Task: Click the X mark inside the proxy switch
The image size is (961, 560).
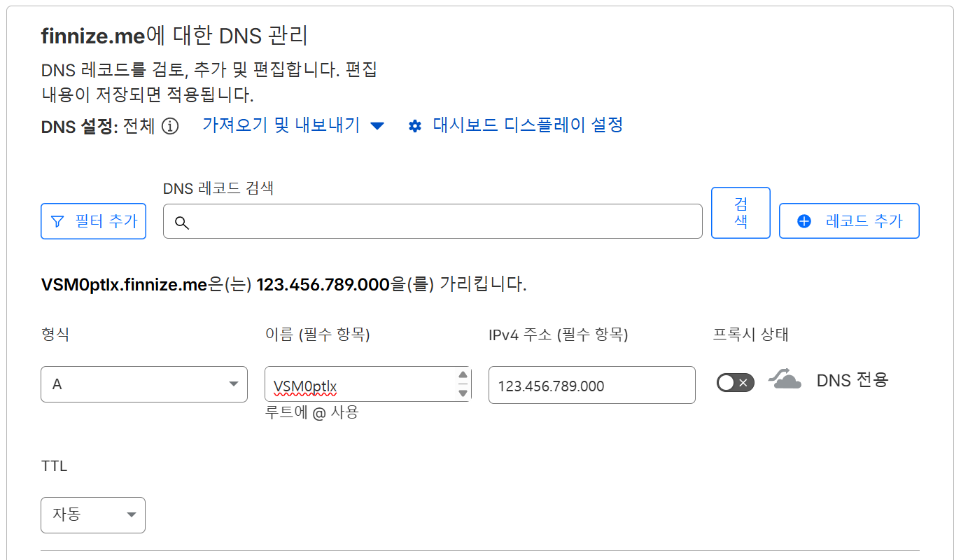Action: pos(743,382)
